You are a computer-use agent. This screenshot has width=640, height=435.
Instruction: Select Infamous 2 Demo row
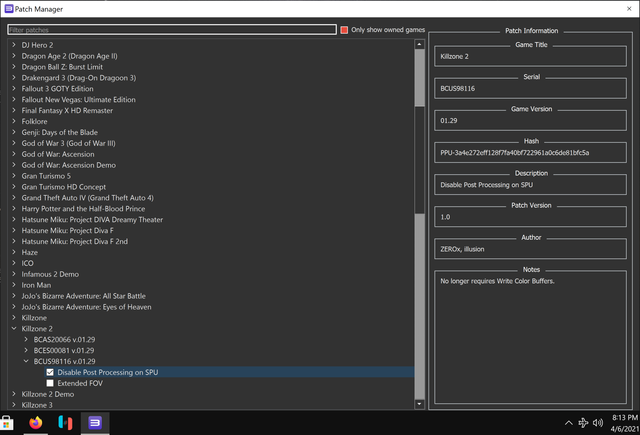click(50, 274)
